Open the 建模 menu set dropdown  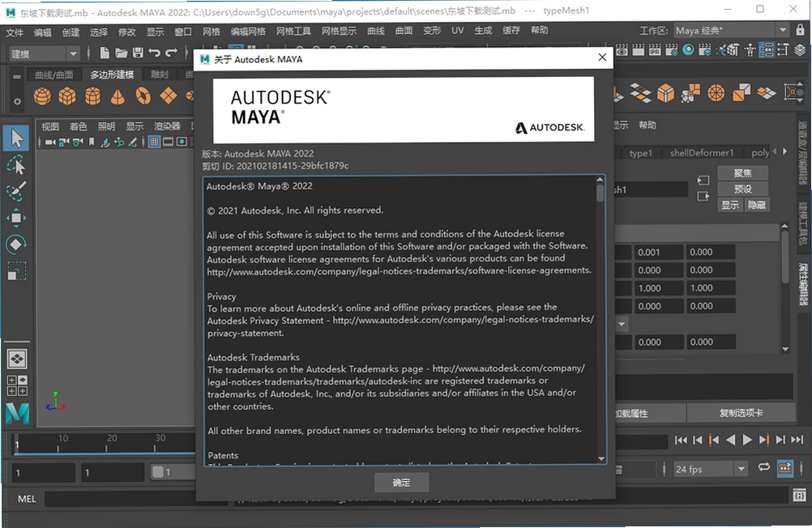point(44,53)
